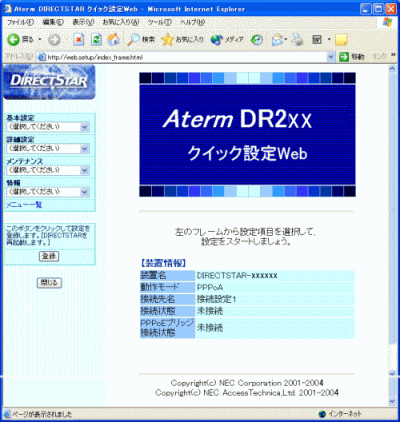Image resolution: width=400 pixels, height=422 pixels.
Task: Click the Edit with Word icon
Action: point(317,40)
